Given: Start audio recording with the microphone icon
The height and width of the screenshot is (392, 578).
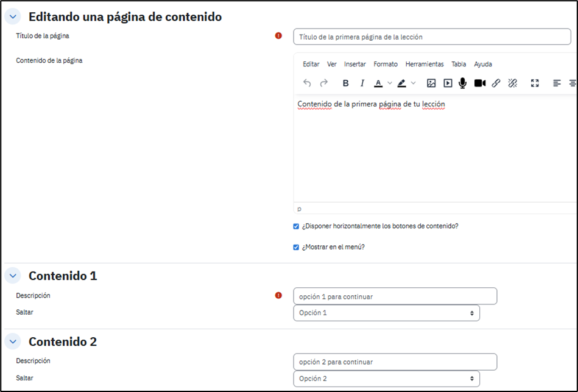Looking at the screenshot, I should (x=463, y=83).
